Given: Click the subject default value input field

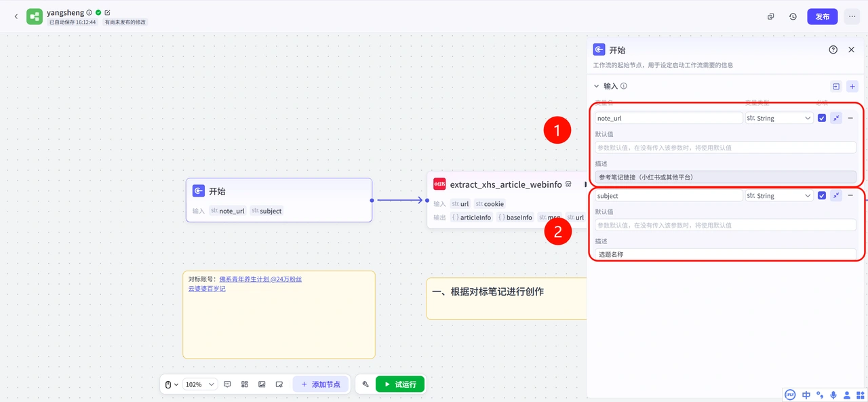Looking at the screenshot, I should [x=725, y=225].
